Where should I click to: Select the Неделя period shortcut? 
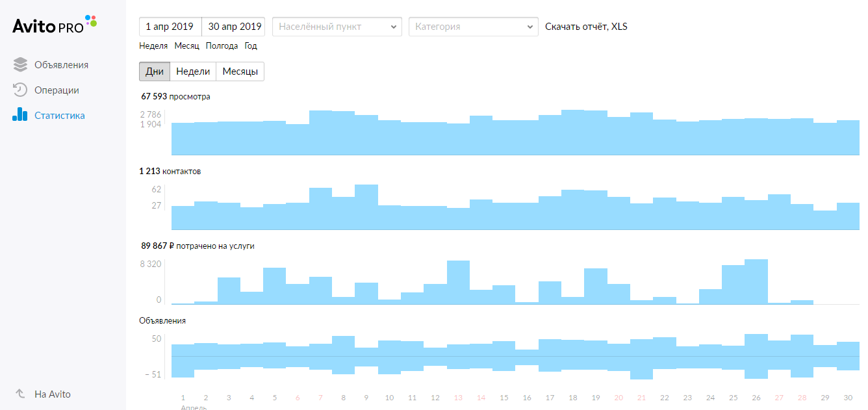tap(153, 46)
